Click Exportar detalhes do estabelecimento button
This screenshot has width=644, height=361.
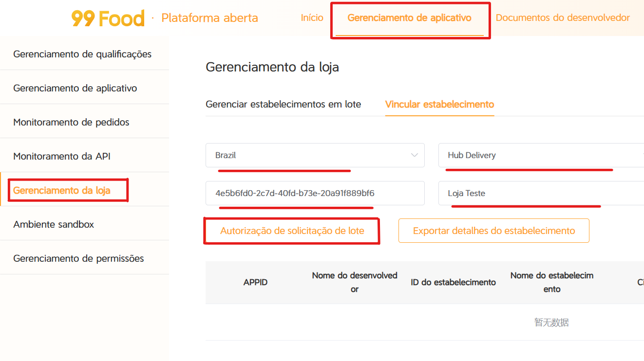pyautogui.click(x=494, y=231)
